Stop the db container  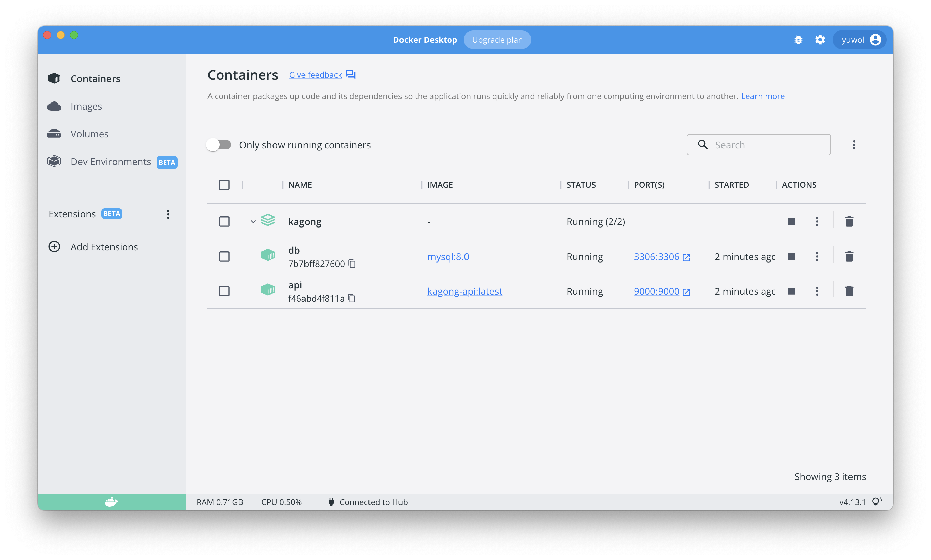tap(791, 256)
